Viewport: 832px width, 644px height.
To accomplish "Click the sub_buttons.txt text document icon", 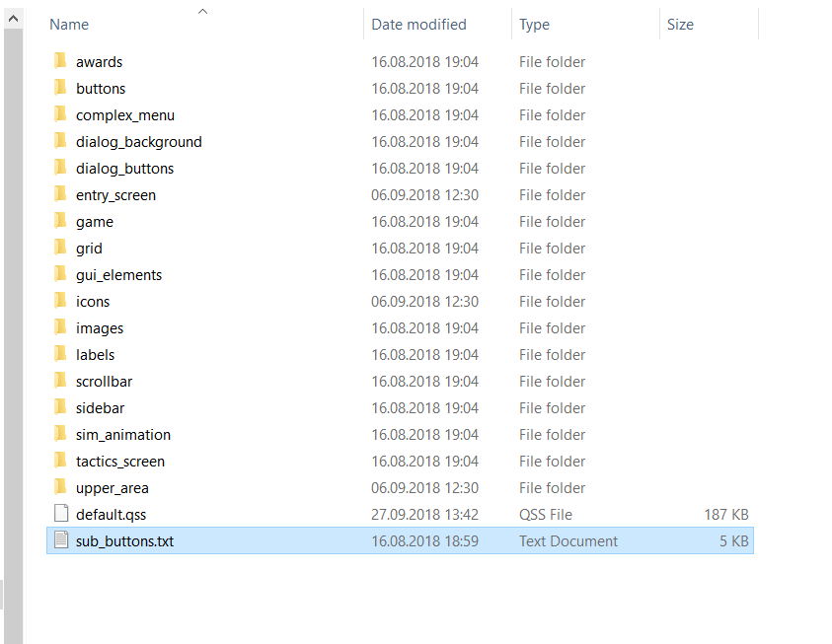I will [60, 540].
